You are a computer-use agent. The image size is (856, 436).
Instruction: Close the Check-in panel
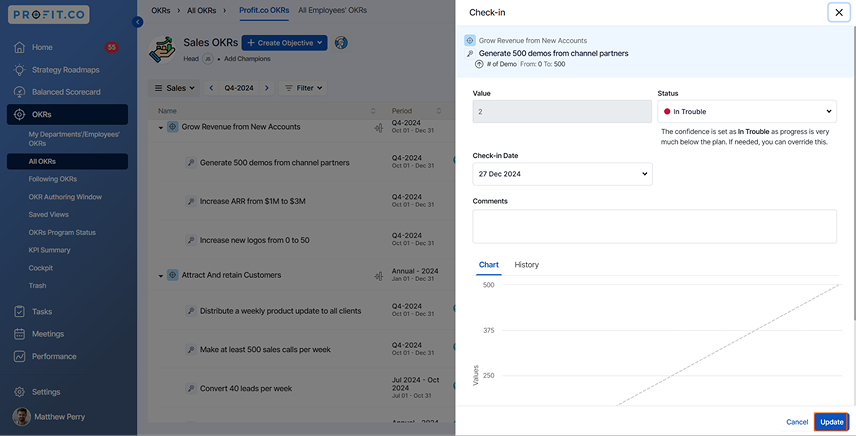pyautogui.click(x=839, y=12)
